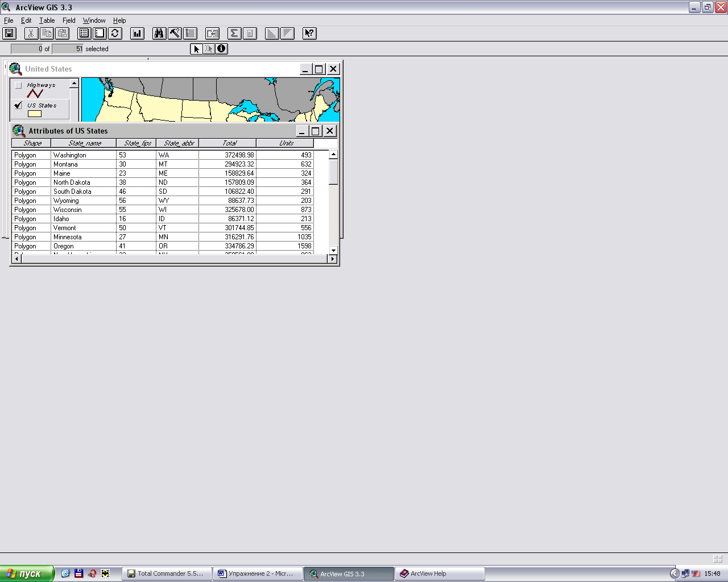
Task: Click the North Dakota cell
Action: 84,182
